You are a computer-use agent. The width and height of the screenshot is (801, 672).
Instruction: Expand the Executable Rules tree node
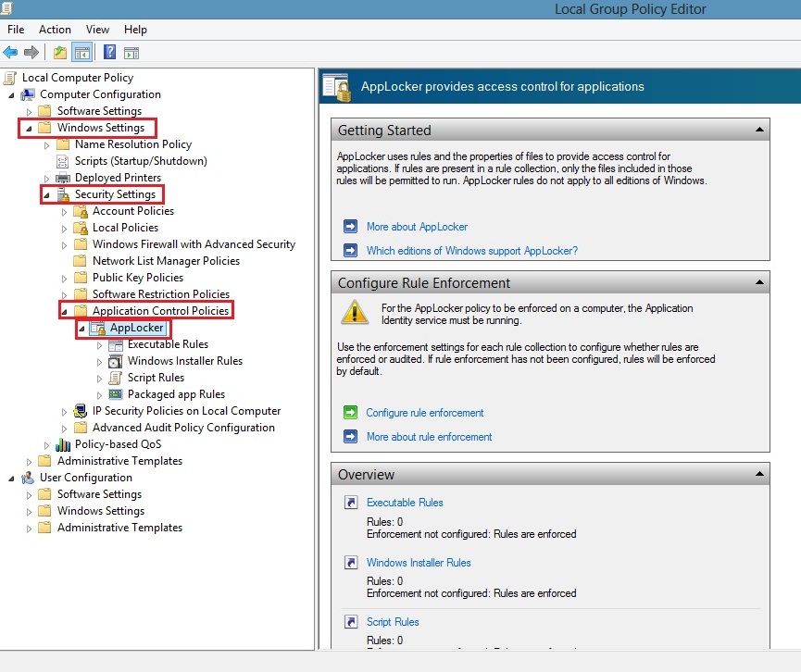[100, 345]
